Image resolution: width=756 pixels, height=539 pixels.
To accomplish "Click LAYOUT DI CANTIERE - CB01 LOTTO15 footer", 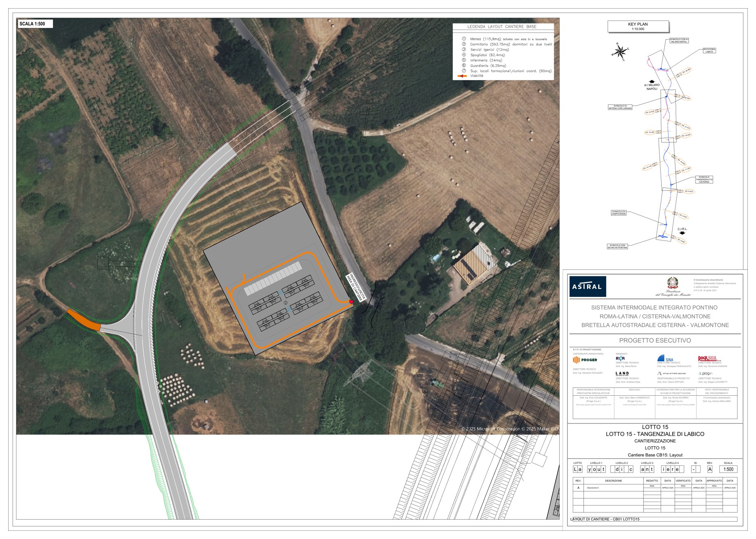I will (x=605, y=519).
